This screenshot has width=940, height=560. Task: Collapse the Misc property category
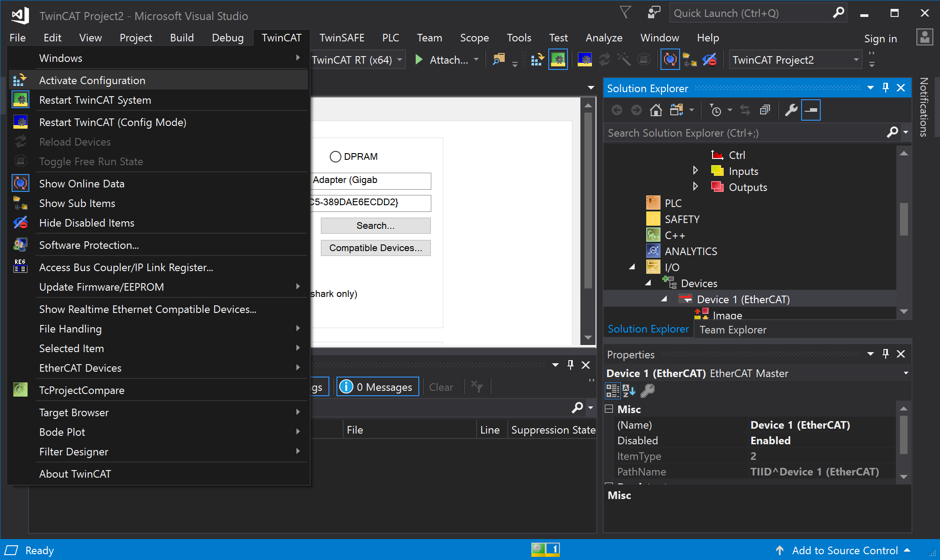(x=609, y=409)
